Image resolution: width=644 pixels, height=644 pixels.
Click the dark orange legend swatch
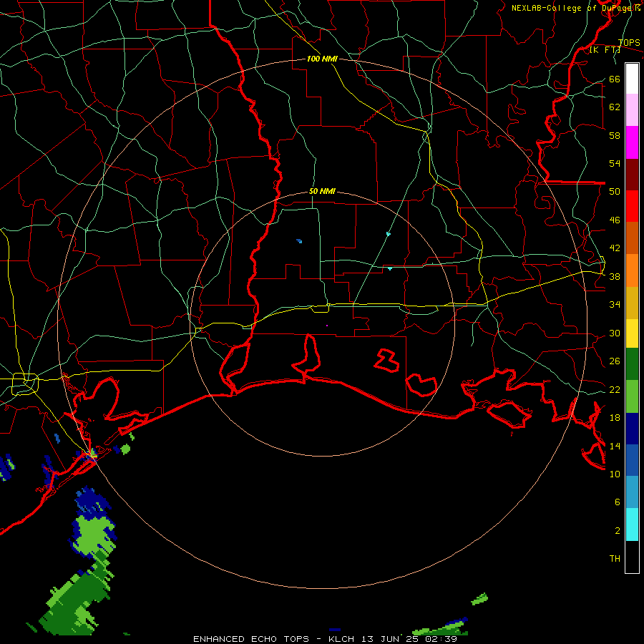coord(632,238)
